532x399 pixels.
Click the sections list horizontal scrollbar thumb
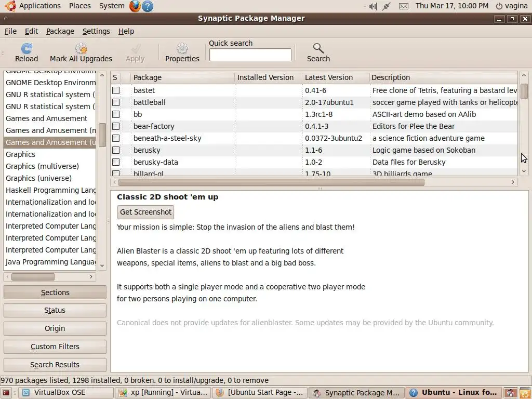click(33, 277)
